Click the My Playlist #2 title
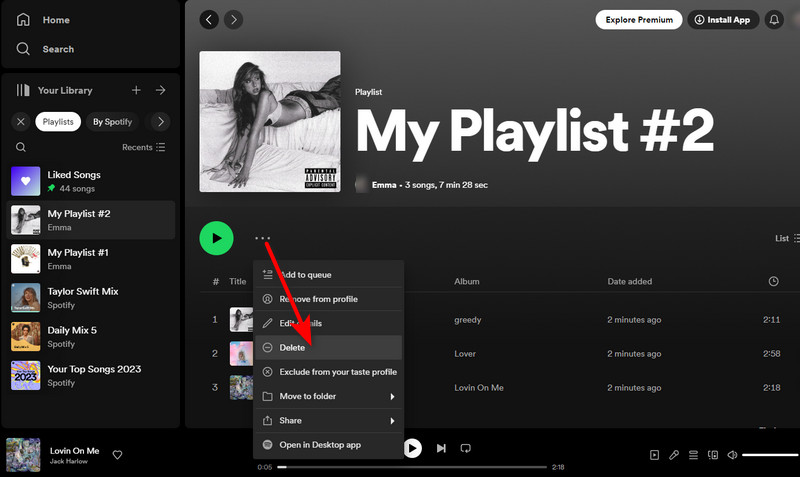The image size is (800, 477). point(534,132)
